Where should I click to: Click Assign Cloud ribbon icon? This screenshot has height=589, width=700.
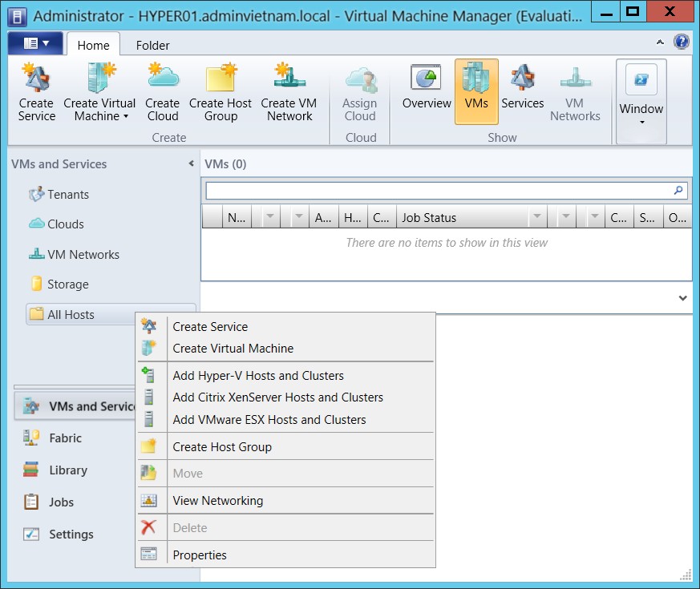pos(360,92)
